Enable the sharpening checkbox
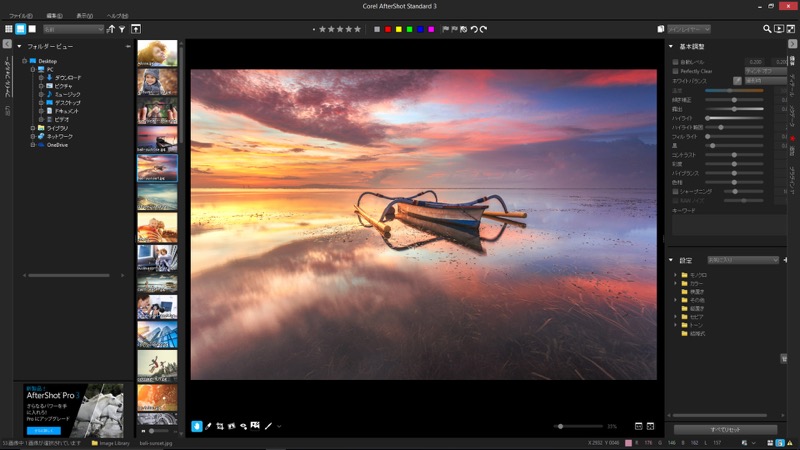Image resolution: width=800 pixels, height=450 pixels. pyautogui.click(x=675, y=191)
